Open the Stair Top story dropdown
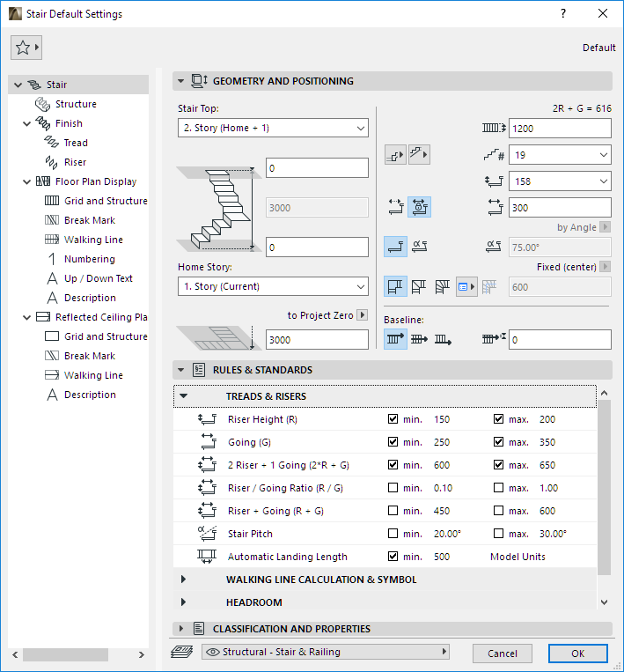Screen dimensions: 624x672 (273, 128)
